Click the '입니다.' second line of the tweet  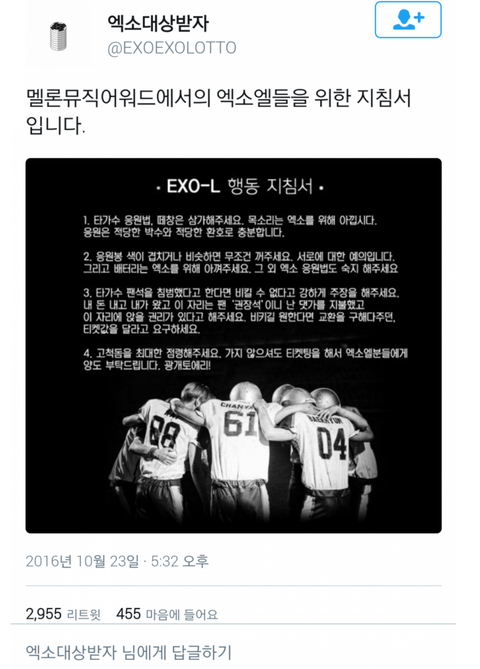55,126
